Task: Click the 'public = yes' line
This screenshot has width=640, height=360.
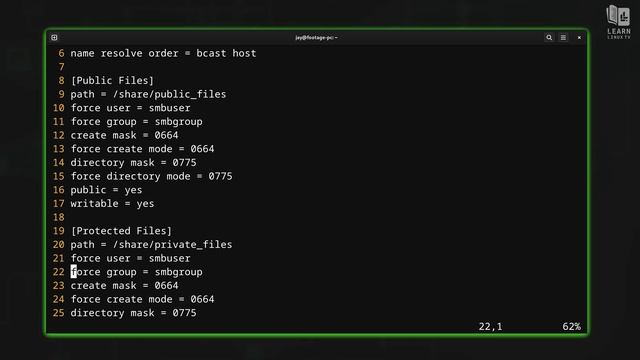Action: click(106, 190)
